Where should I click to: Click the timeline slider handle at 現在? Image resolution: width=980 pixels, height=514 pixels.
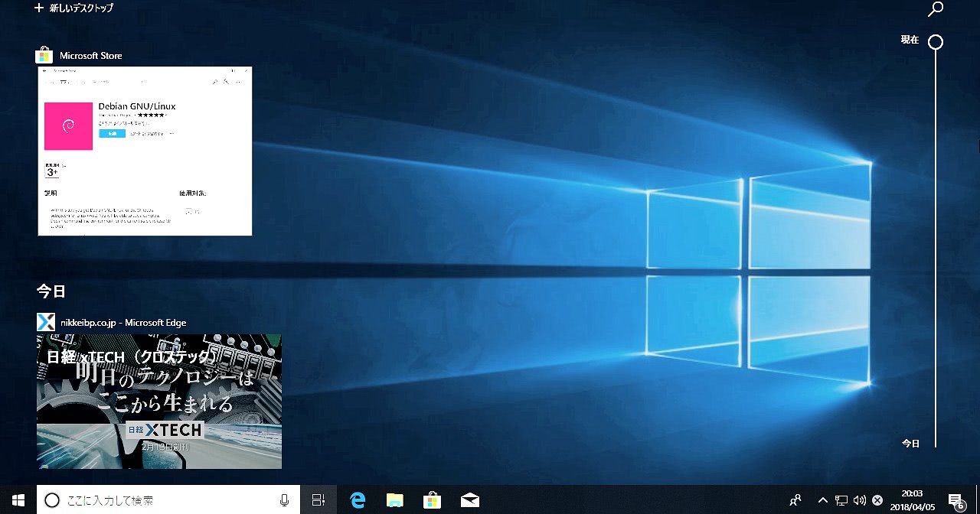point(935,42)
